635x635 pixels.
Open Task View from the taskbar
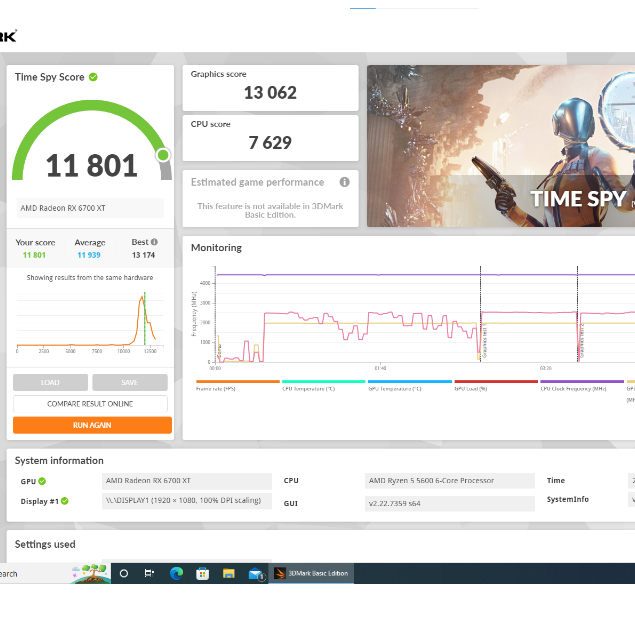(150, 573)
